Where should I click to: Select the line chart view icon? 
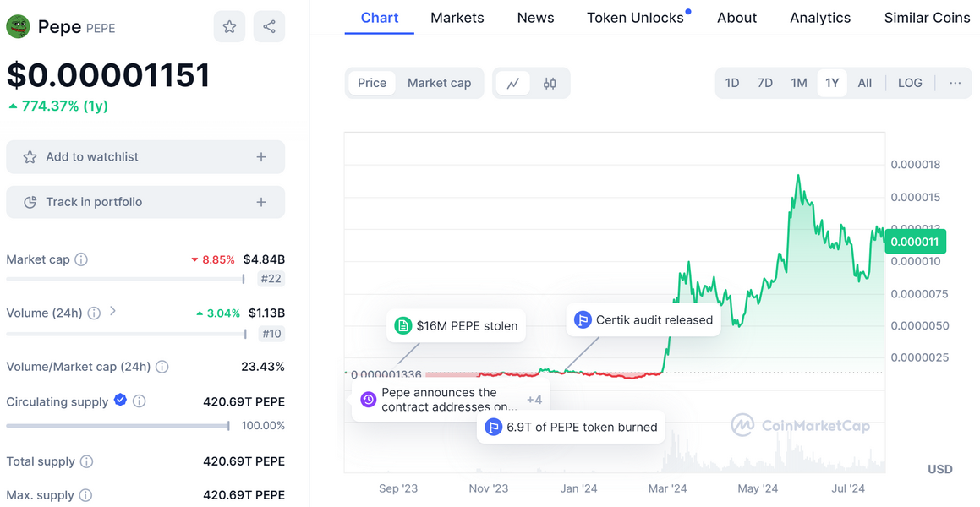[513, 83]
